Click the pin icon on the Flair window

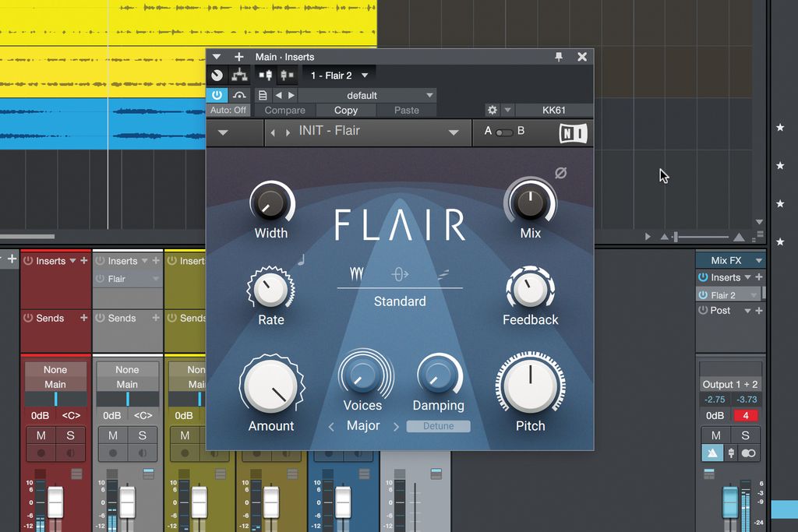(557, 56)
